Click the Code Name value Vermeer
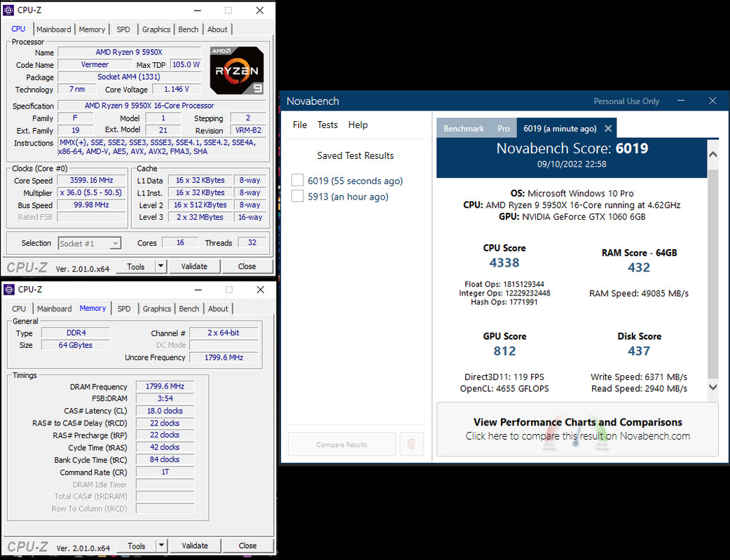Viewport: 730px width, 560px height. tap(95, 64)
